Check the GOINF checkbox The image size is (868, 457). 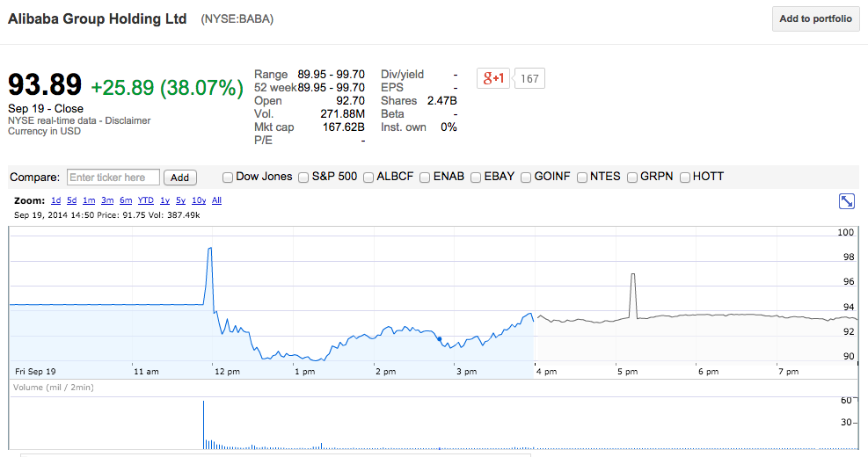point(526,177)
